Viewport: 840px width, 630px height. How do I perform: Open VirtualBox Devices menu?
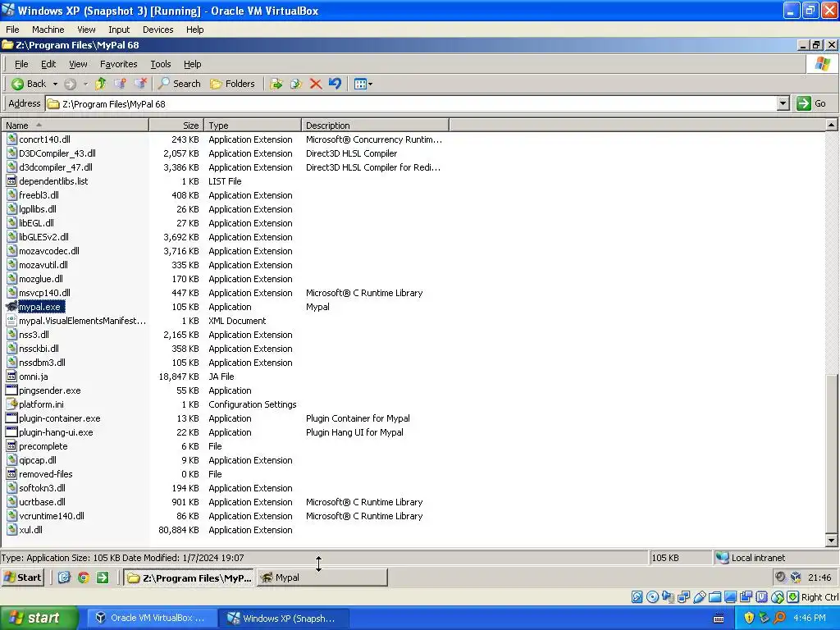tap(157, 30)
